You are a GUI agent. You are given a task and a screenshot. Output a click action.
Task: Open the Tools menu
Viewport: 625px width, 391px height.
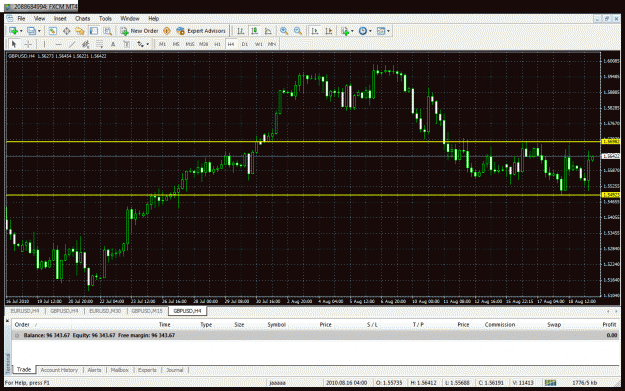[x=105, y=18]
